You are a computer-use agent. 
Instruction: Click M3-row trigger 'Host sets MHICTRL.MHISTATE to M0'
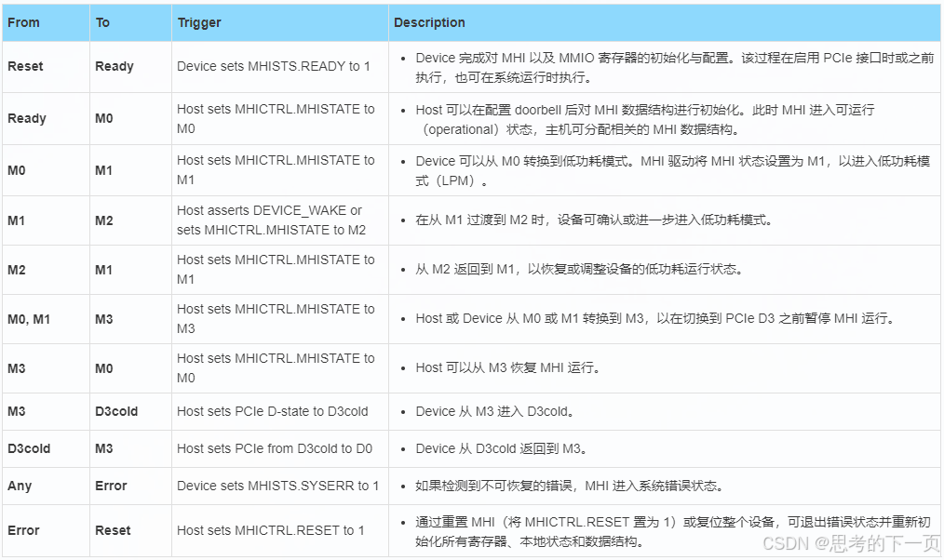coord(276,368)
